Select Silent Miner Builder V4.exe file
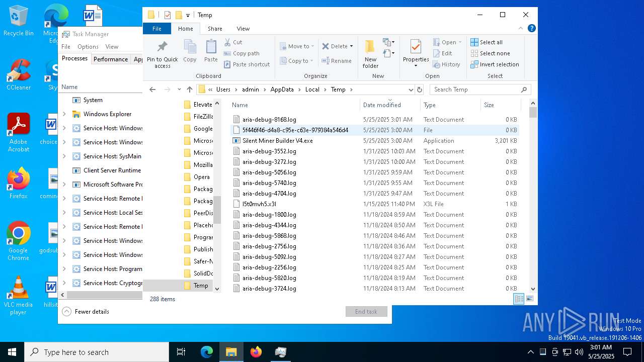 (278, 141)
